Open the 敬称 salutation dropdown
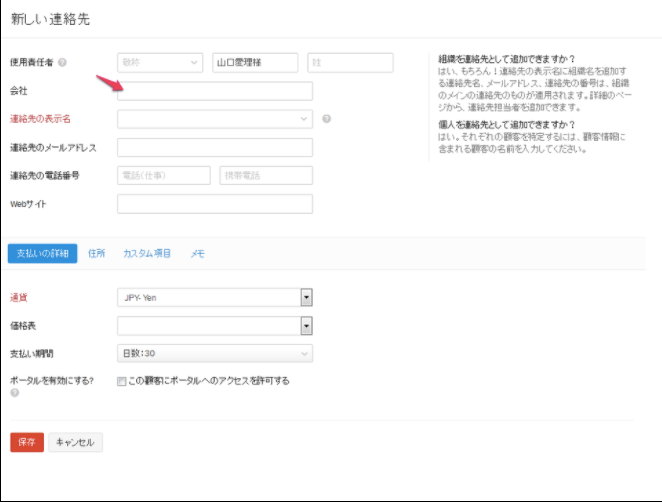Image resolution: width=662 pixels, height=502 pixels. coord(160,62)
